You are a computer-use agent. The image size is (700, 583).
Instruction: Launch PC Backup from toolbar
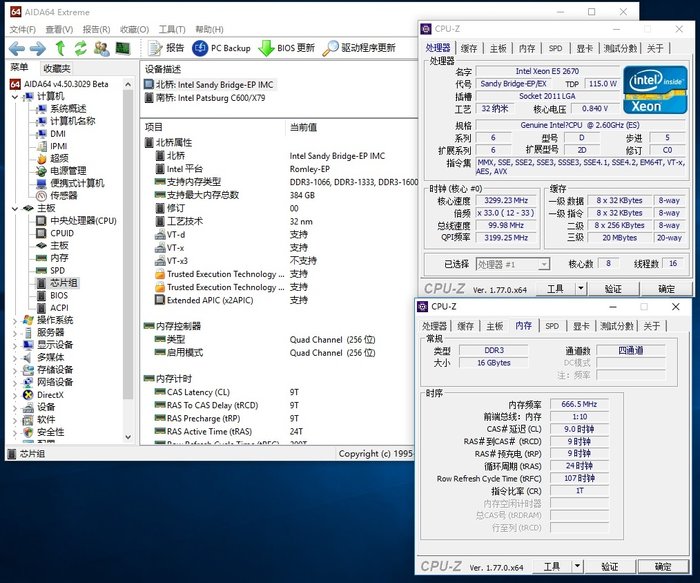click(x=221, y=48)
